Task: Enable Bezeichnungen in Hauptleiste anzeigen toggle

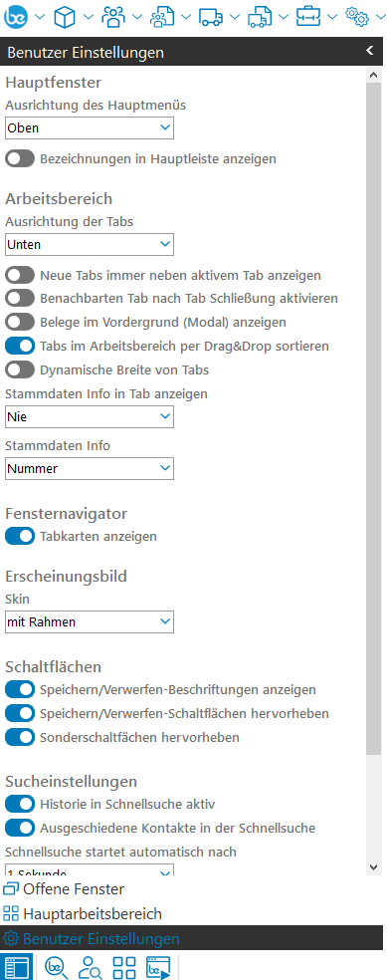Action: (20, 158)
